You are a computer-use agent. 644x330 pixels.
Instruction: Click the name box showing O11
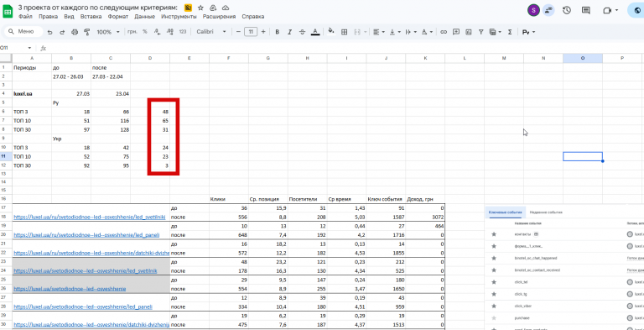coord(16,48)
